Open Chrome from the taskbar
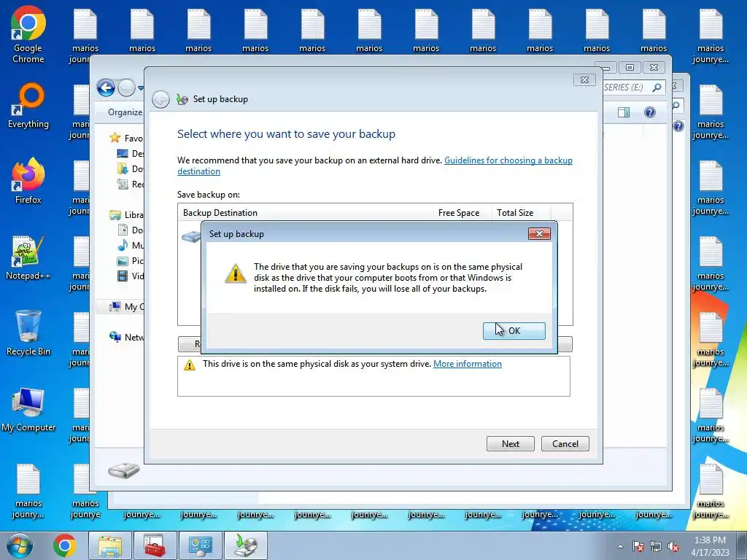Viewport: 747px width, 560px height. click(65, 545)
